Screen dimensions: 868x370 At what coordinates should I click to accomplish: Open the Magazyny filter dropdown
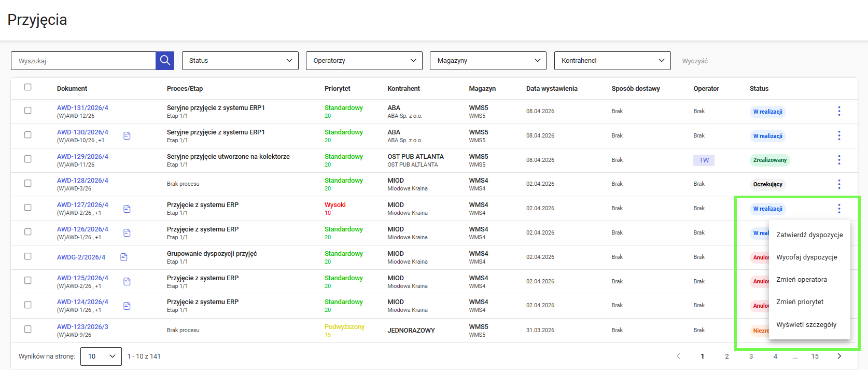click(488, 61)
